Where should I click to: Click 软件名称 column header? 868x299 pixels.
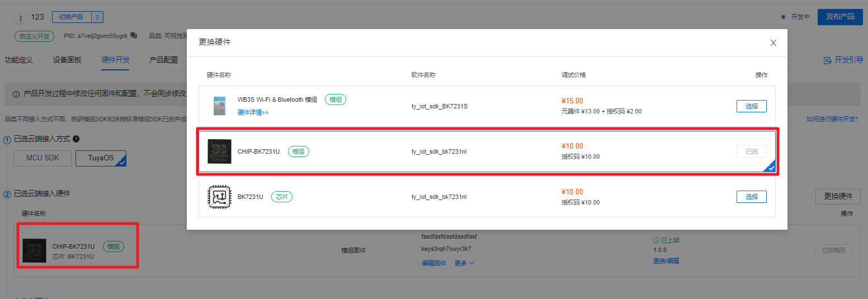(423, 75)
